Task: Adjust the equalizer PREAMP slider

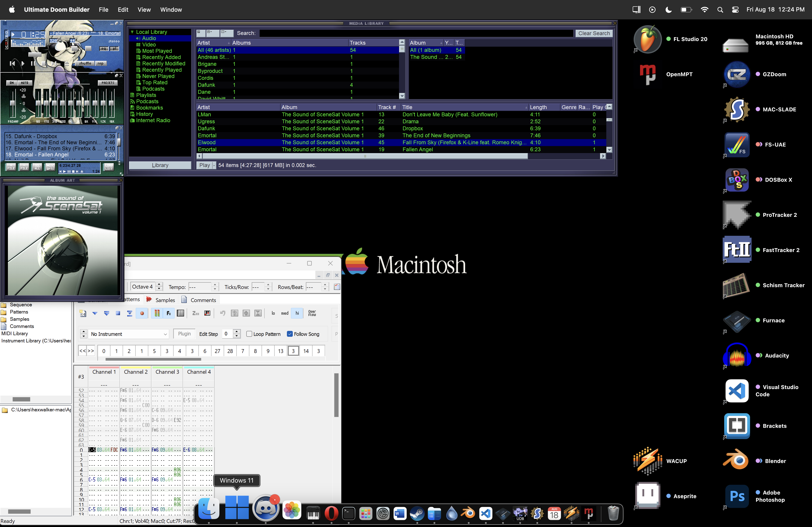Action: (x=13, y=103)
